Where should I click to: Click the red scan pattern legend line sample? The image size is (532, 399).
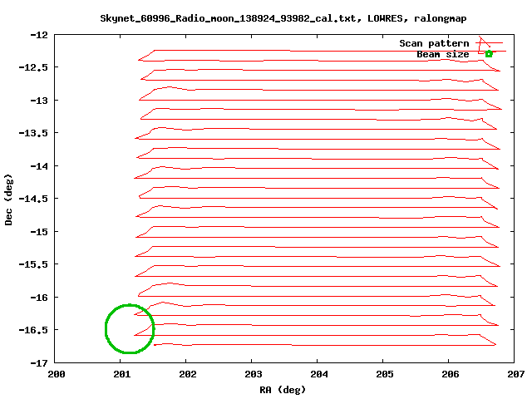click(489, 42)
